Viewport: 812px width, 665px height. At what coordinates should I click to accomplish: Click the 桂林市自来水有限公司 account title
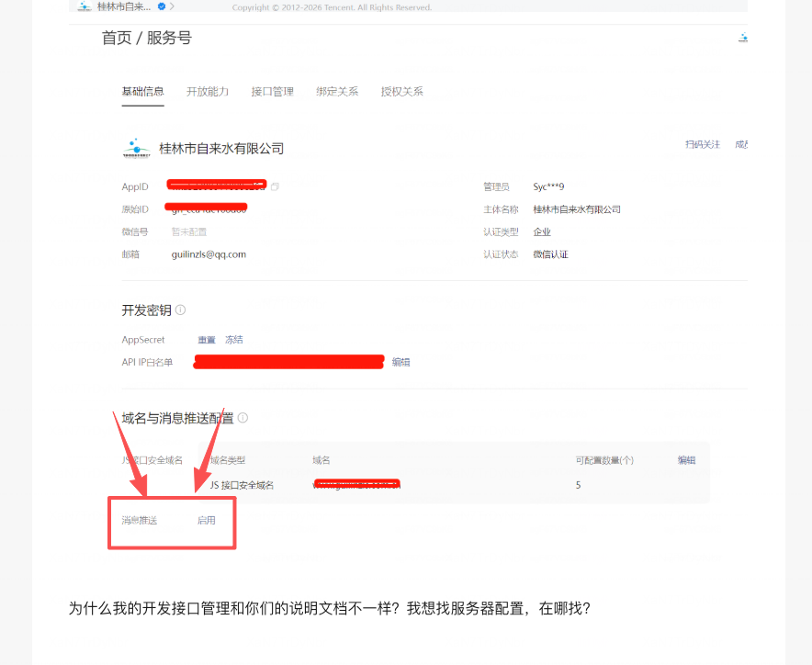pos(221,149)
